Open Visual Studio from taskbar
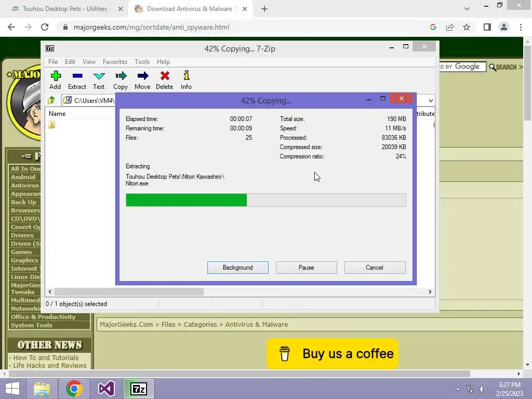 106,389
